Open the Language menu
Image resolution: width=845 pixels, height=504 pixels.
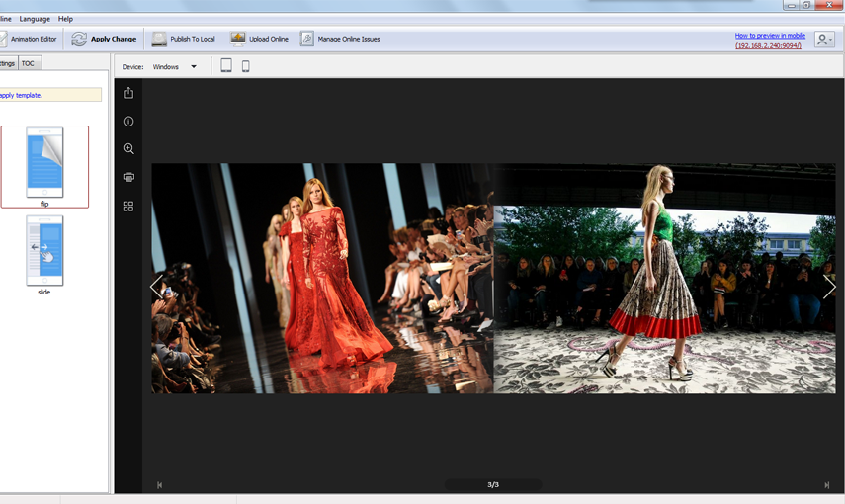(x=35, y=19)
